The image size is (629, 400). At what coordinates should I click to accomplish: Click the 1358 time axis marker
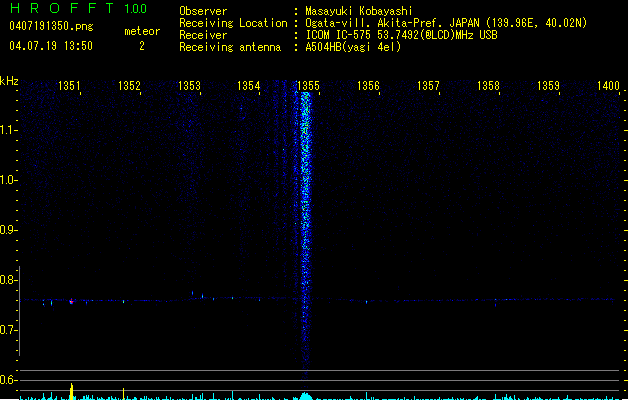tap(488, 85)
